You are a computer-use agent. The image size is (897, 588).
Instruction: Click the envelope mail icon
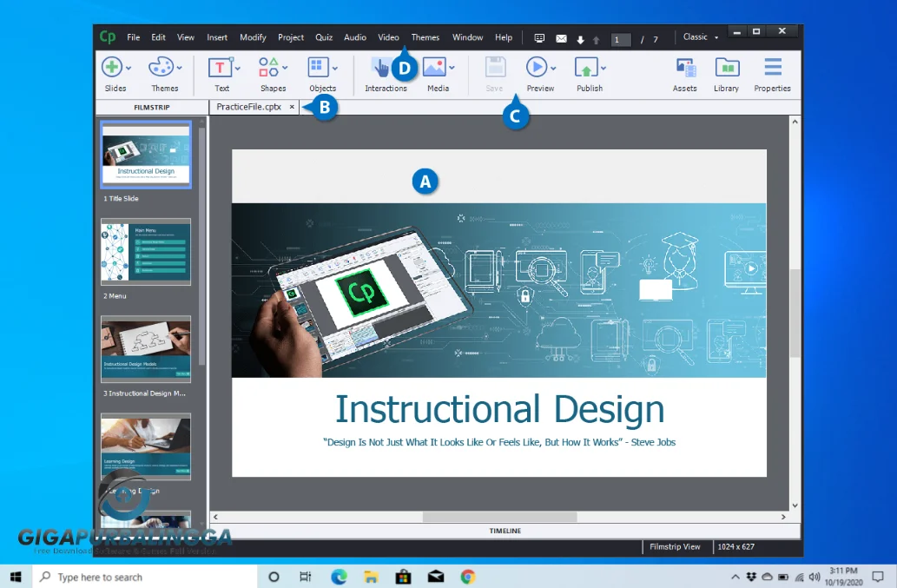click(x=561, y=39)
